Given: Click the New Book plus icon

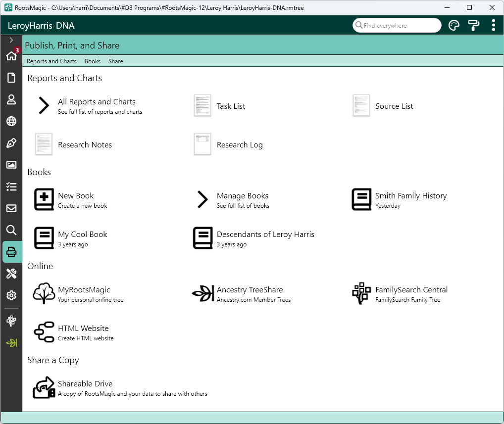Looking at the screenshot, I should (x=44, y=199).
